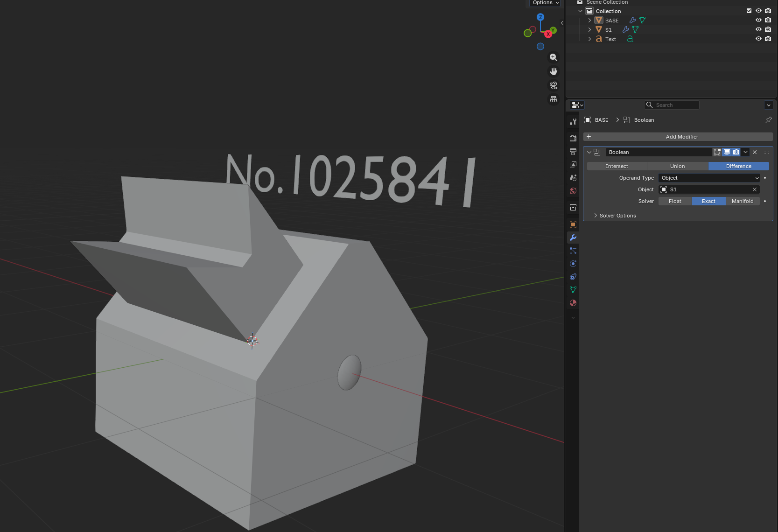Viewport: 778px width, 532px height.
Task: Click the Text row font data icon
Action: click(x=630, y=39)
